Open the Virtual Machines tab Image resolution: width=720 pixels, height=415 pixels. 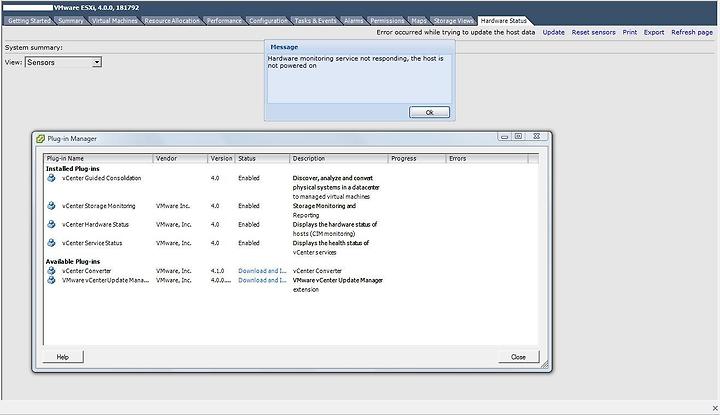point(114,21)
